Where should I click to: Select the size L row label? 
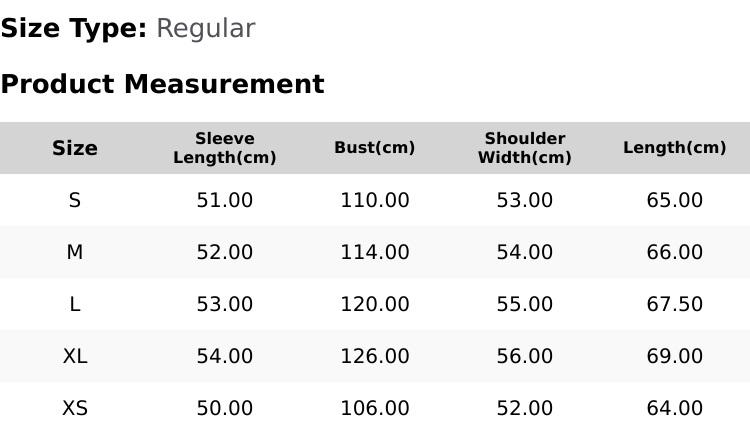click(x=75, y=304)
